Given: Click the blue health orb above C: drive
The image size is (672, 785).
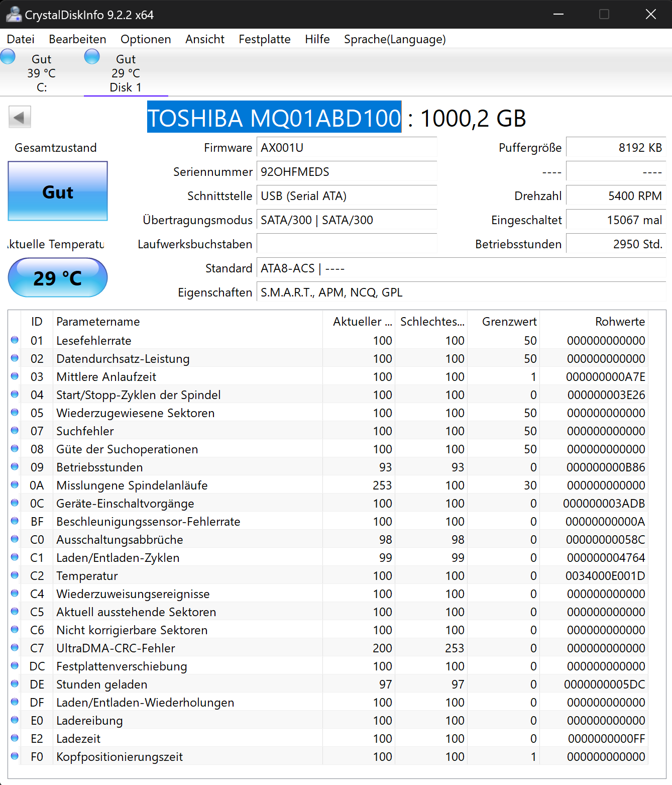Looking at the screenshot, I should (8, 56).
